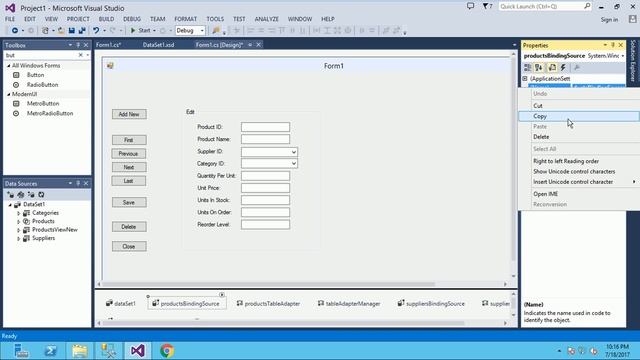The height and width of the screenshot is (360, 640).
Task: Open the Category ID combo box dropdown
Action: pos(293,164)
